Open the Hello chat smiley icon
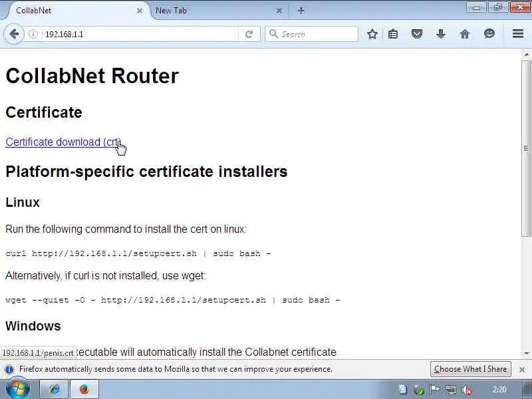Screen dimensions: 532x399 [489, 34]
